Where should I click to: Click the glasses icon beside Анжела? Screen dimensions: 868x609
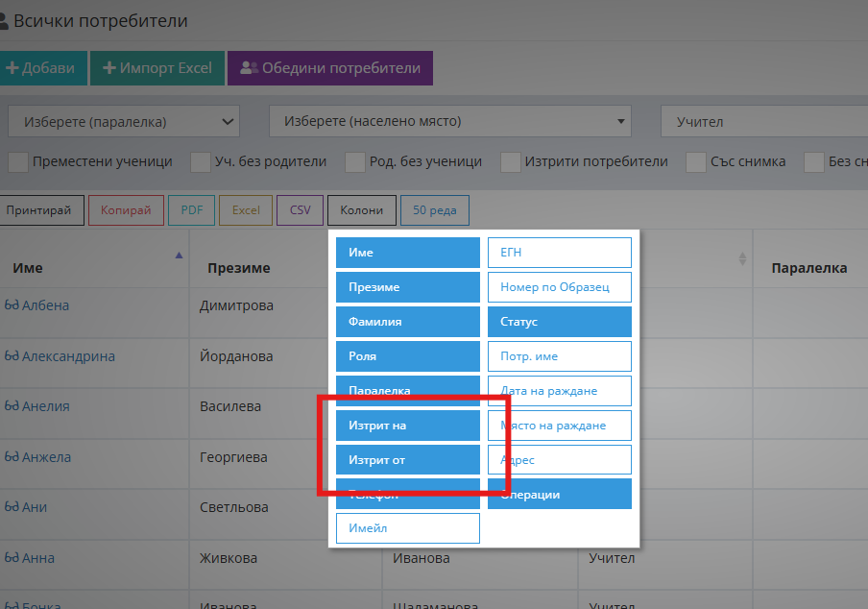tap(12, 457)
